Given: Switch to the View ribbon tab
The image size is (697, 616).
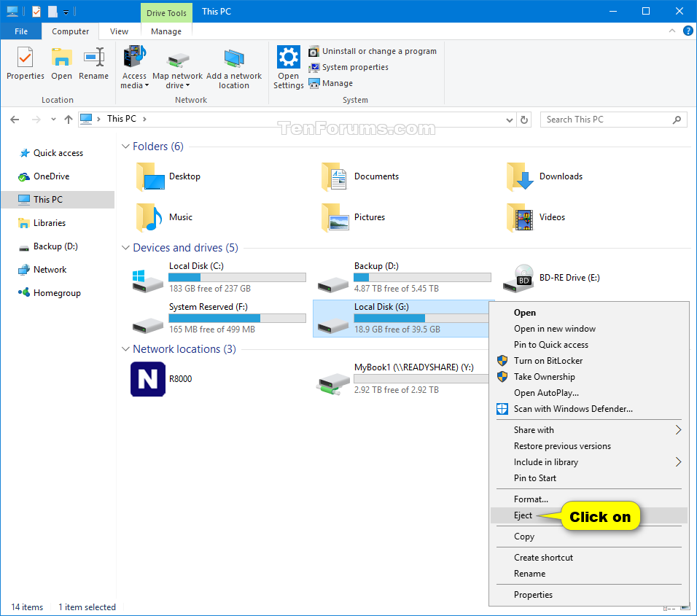Looking at the screenshot, I should (119, 31).
